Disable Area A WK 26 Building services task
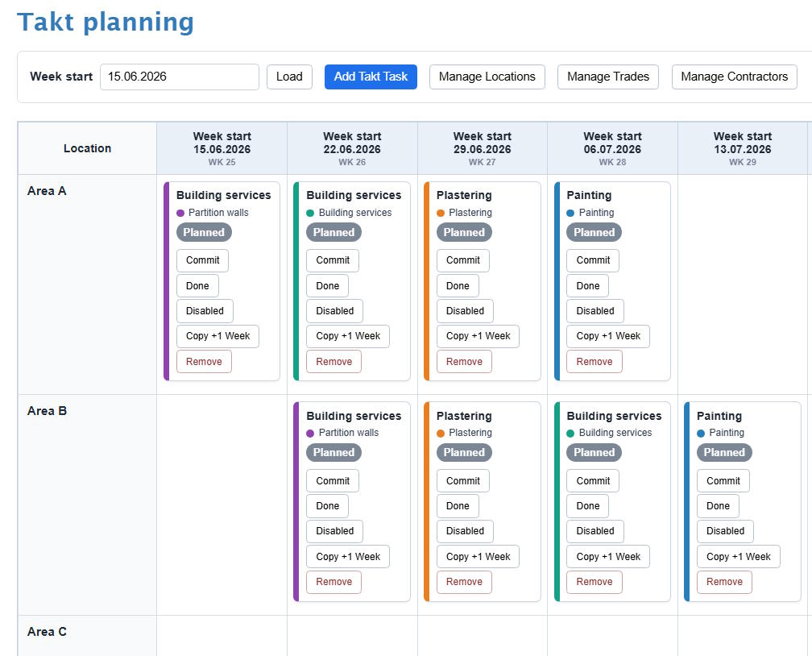This screenshot has height=656, width=812. click(x=334, y=311)
